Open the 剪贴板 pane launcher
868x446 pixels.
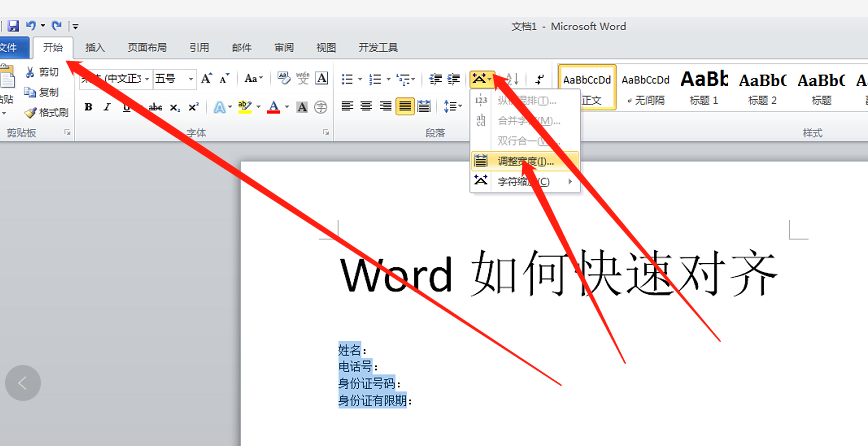[67, 132]
